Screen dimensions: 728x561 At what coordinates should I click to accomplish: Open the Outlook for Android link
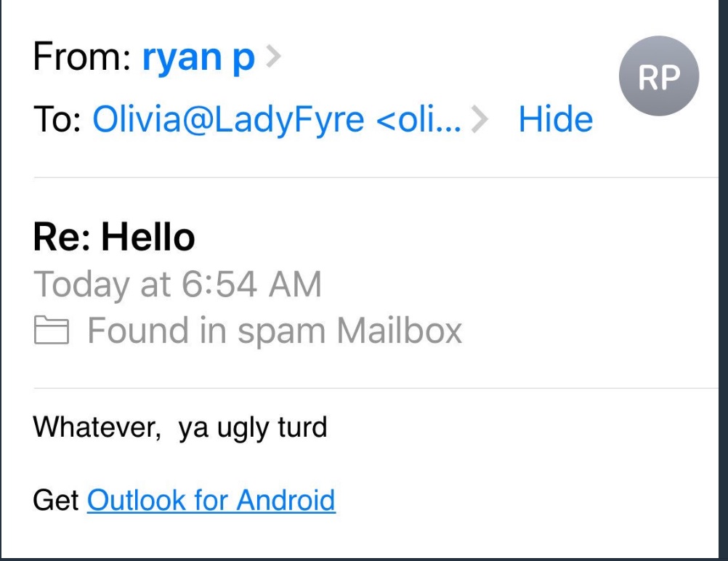tap(211, 500)
